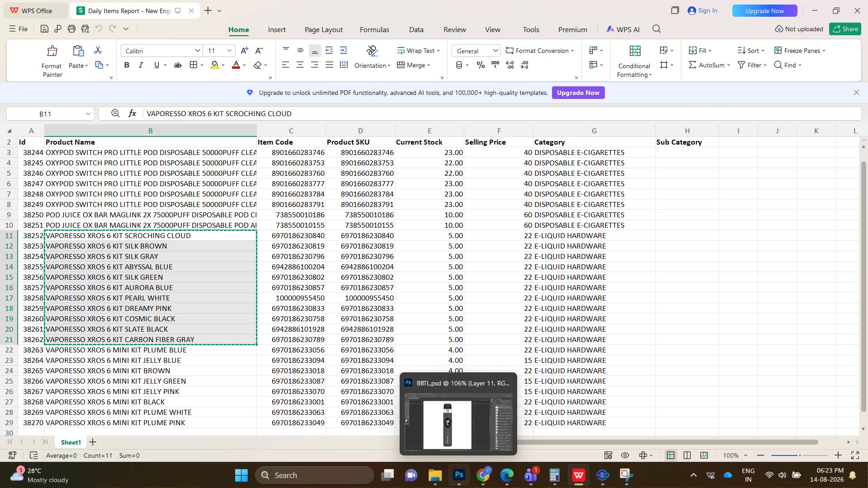Expand the Calibri font name dropdown
Image resolution: width=868 pixels, height=488 pixels.
pyautogui.click(x=198, y=51)
